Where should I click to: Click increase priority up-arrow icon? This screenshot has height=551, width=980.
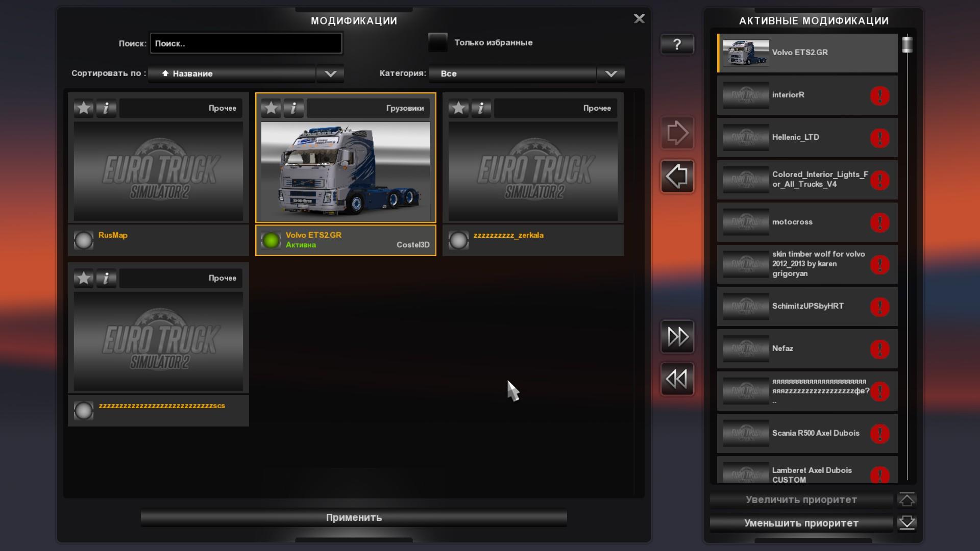click(x=906, y=500)
